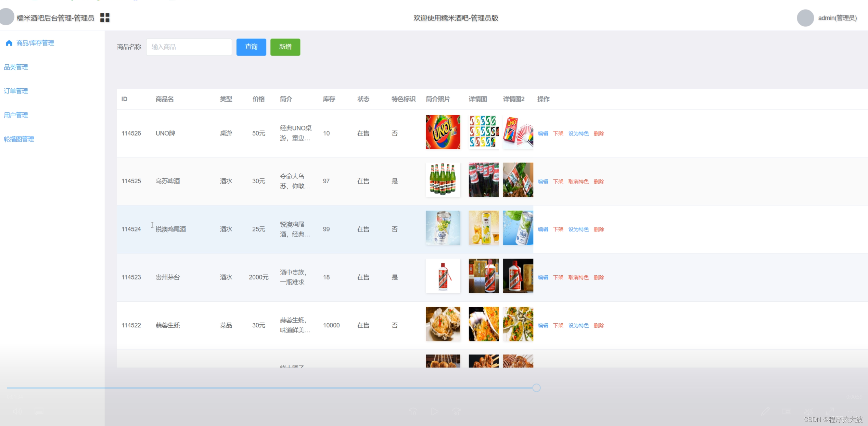Click 下架 for 锐澳鸡尾酒
The height and width of the screenshot is (426, 868).
point(558,229)
